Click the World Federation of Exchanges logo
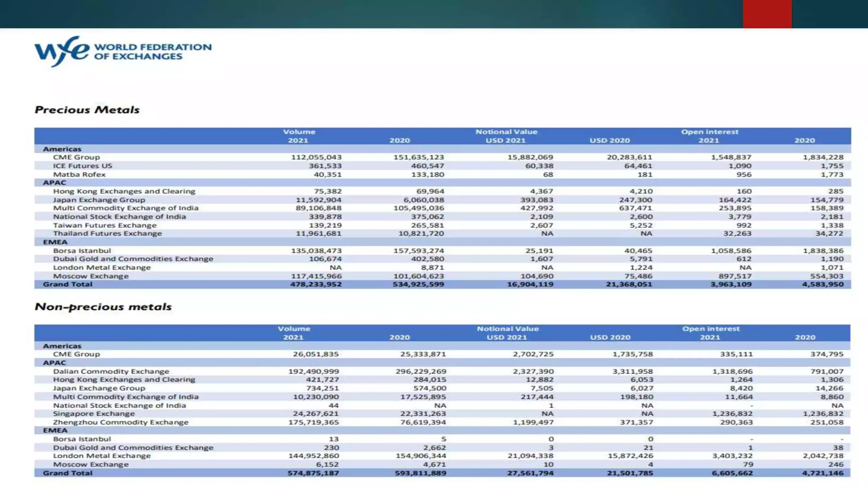Viewport: 868px width, 488px height. (x=123, y=52)
